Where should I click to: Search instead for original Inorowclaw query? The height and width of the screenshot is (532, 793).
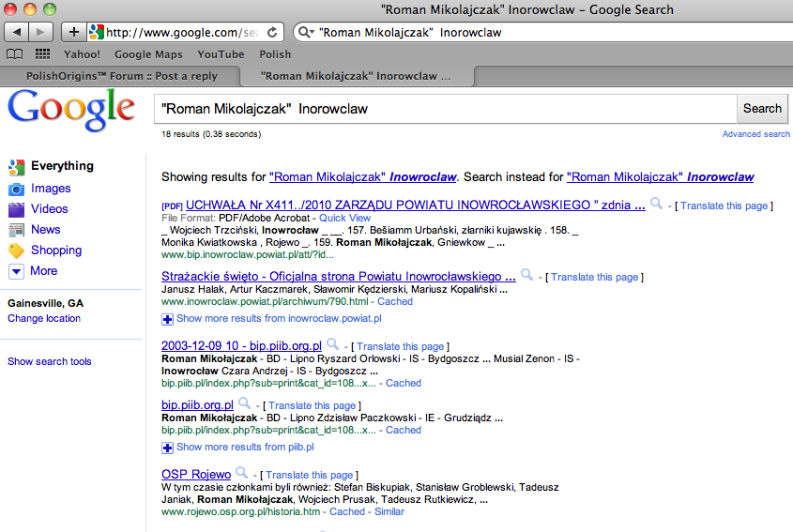coord(660,177)
